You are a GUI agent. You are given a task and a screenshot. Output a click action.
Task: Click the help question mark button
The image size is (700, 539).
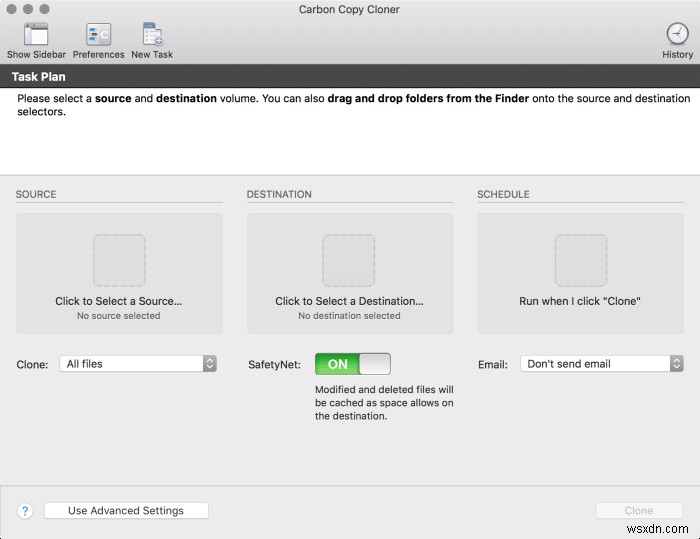pos(25,510)
